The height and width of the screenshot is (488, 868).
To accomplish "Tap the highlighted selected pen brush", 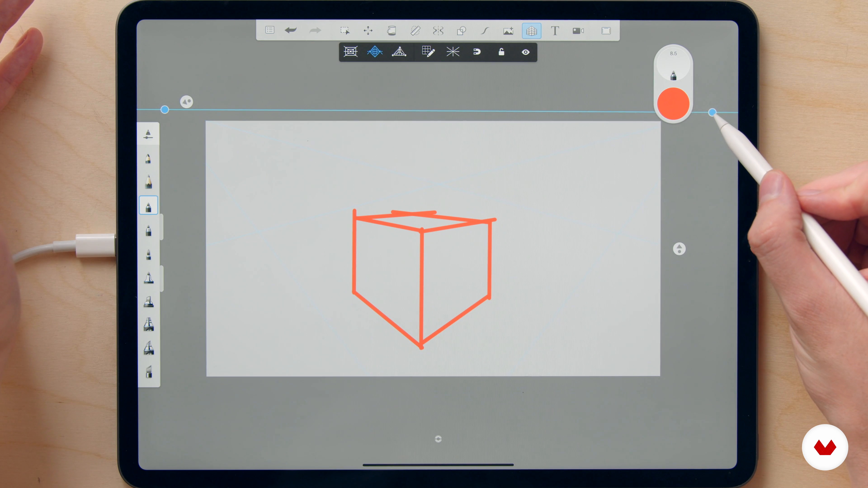I will [x=148, y=205].
